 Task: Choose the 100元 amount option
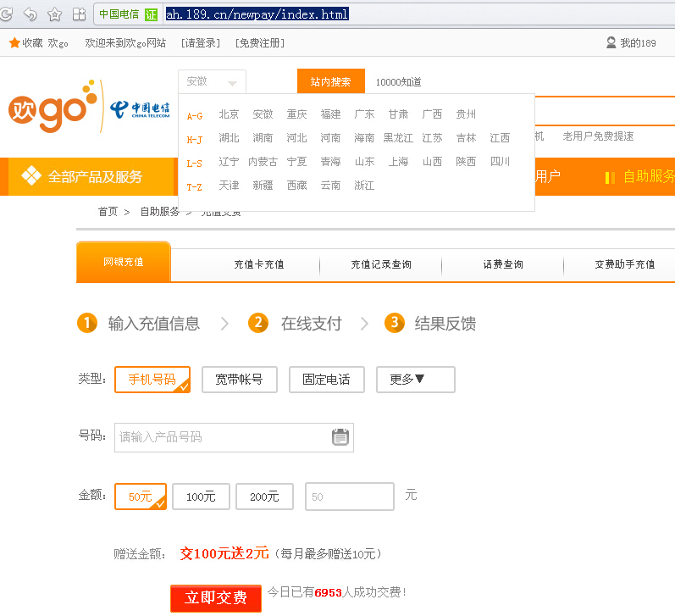(201, 497)
